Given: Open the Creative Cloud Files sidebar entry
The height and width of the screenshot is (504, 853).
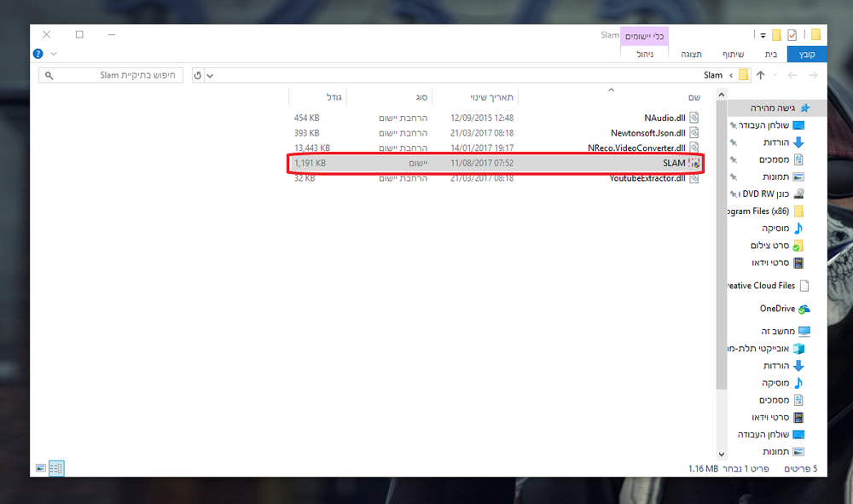Looking at the screenshot, I should pos(765,285).
